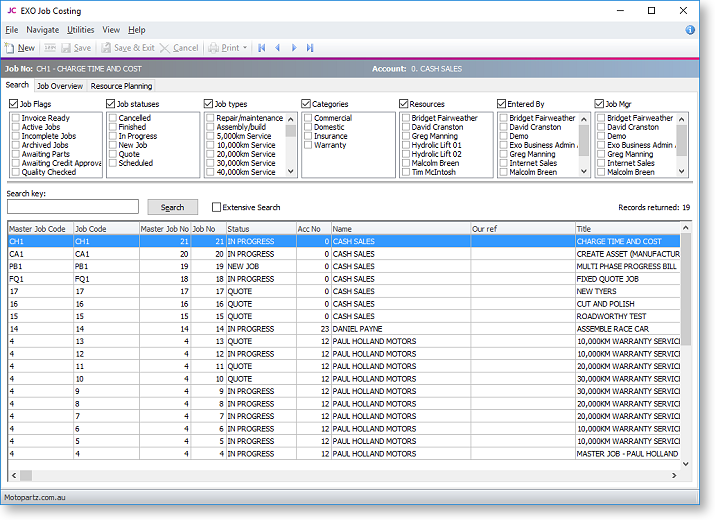Image resolution: width=715 pixels, height=520 pixels.
Task: Switch to the Resource Planning tab
Action: [121, 86]
